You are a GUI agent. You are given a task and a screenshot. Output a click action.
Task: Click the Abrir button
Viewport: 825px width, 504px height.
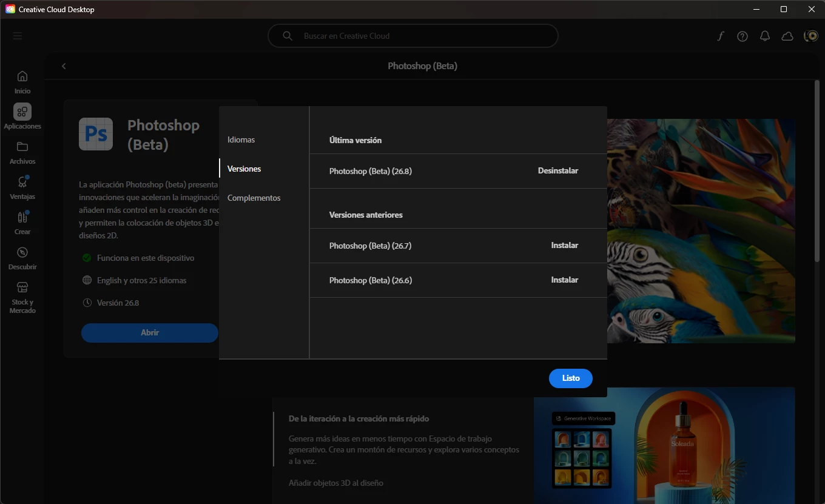tap(150, 333)
